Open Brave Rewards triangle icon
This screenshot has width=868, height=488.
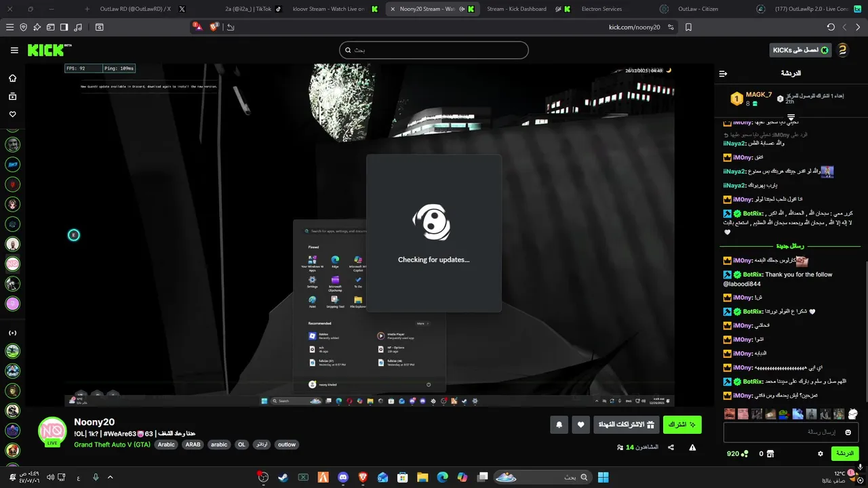pyautogui.click(x=197, y=26)
